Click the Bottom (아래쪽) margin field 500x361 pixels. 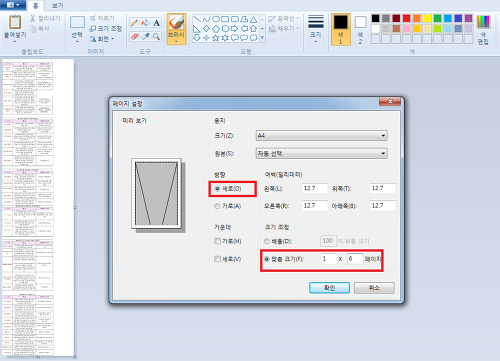[383, 206]
